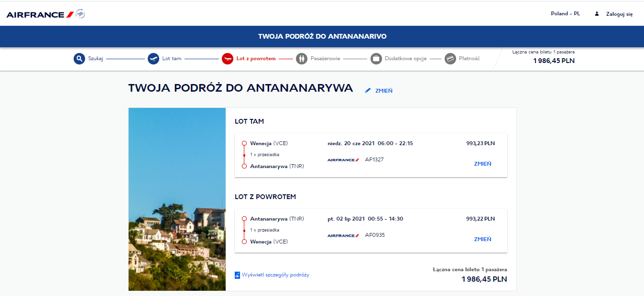The image size is (644, 296).
Task: Click the bottom total price 1 986,45 PLN
Action: point(484,279)
